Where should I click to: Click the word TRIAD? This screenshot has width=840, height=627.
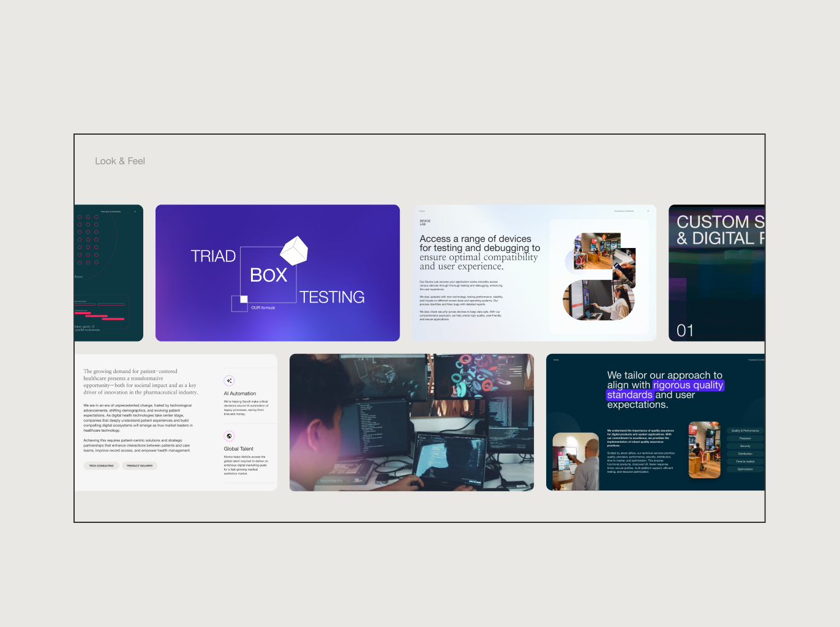click(x=213, y=256)
